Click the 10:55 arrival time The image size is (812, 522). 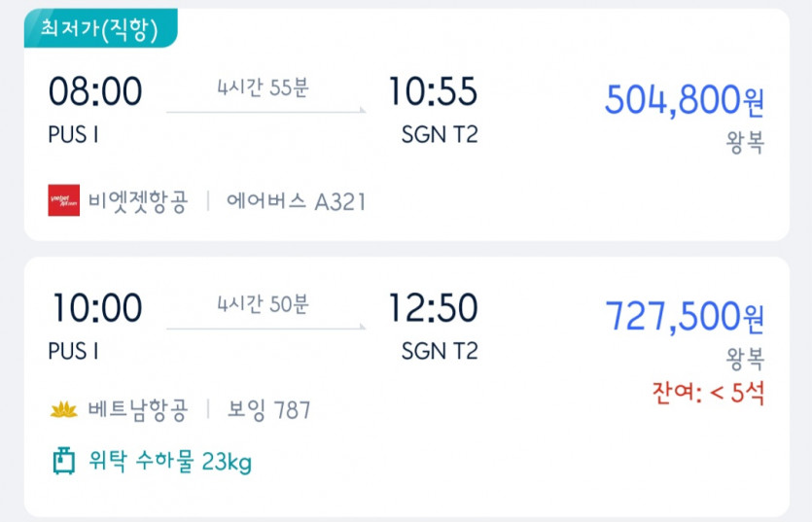coord(433,92)
